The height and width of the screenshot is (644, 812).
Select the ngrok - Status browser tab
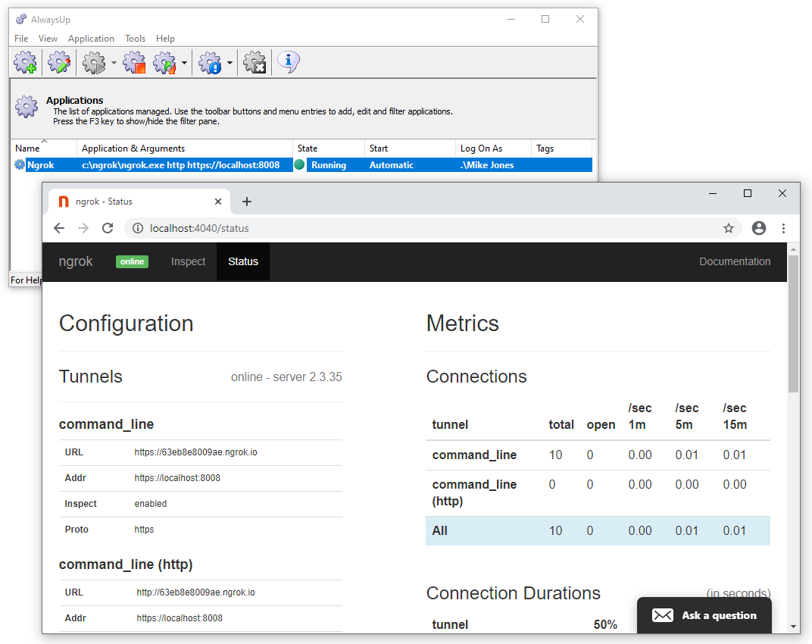[139, 202]
